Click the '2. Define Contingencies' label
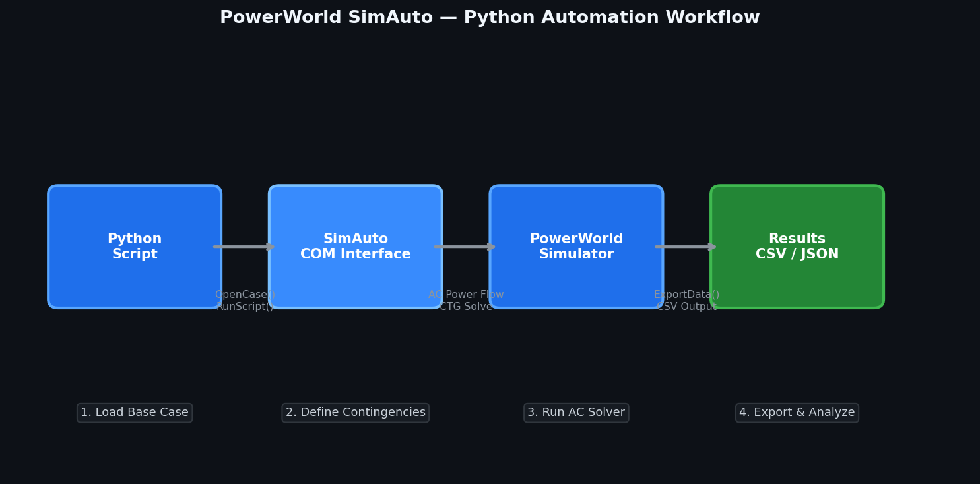This screenshot has height=484, width=980. coord(356,413)
